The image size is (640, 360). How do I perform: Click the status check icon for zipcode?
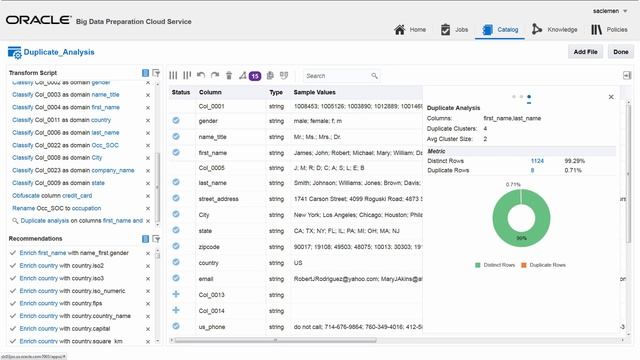(176, 246)
